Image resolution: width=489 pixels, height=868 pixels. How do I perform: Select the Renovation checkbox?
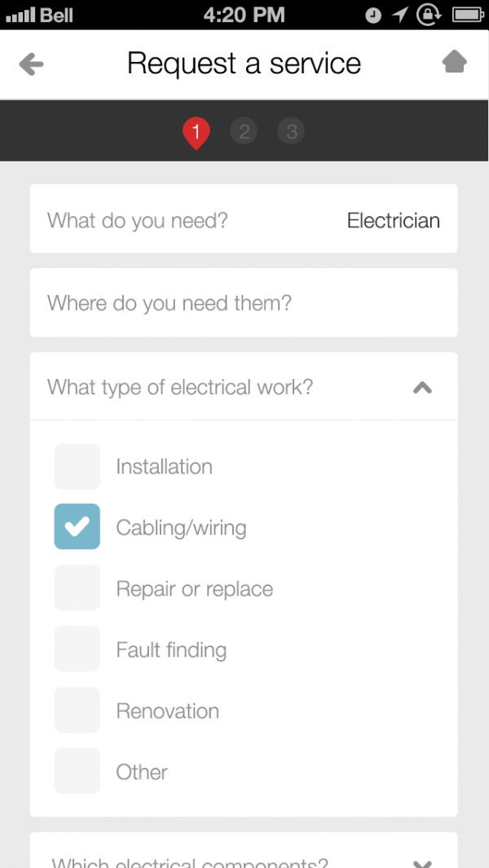(77, 711)
